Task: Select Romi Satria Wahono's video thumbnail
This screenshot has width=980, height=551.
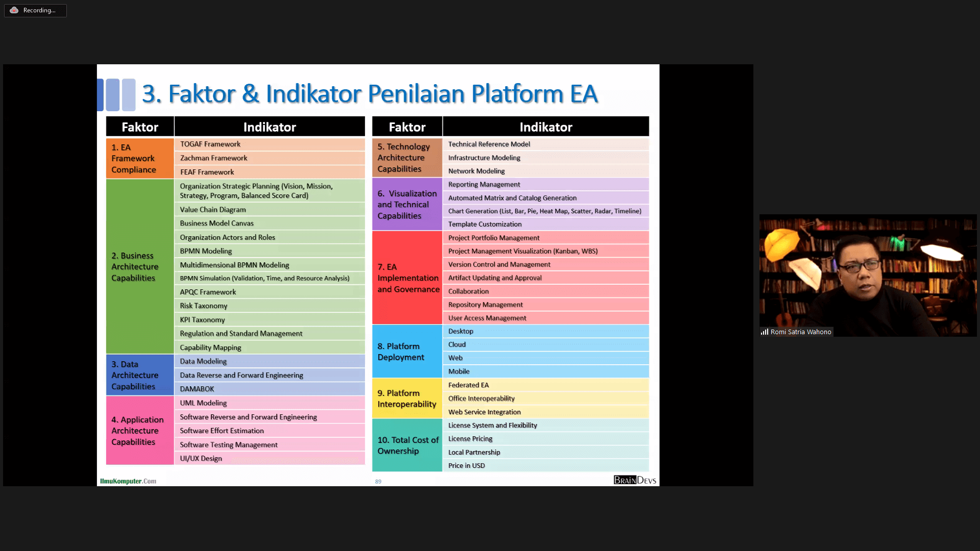Action: point(868,270)
